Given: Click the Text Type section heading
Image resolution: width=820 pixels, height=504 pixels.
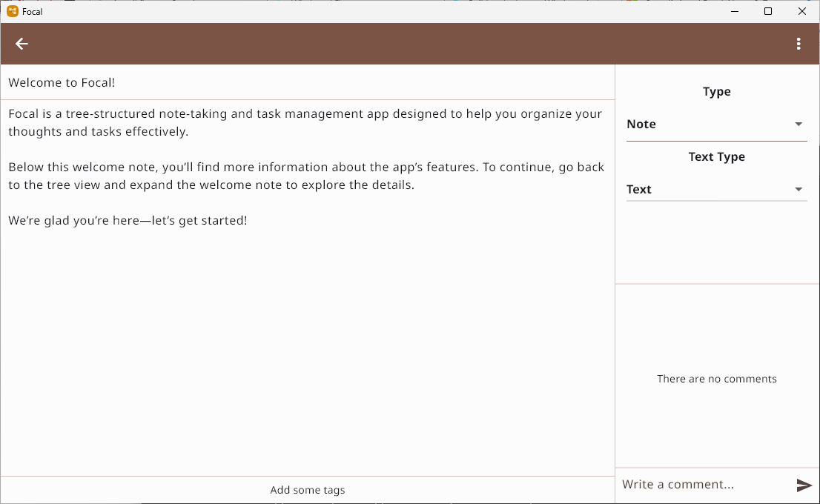Looking at the screenshot, I should pos(716,156).
